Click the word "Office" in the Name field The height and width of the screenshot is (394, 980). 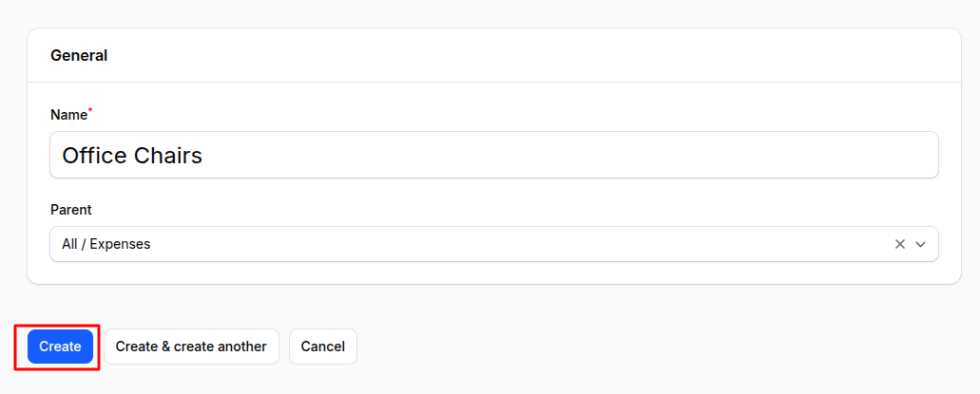tap(92, 155)
